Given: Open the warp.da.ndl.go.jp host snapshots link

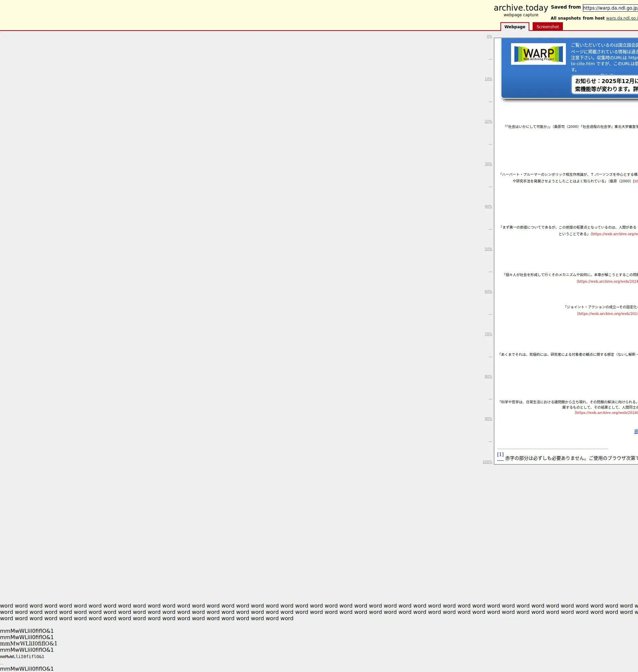Looking at the screenshot, I should (622, 18).
